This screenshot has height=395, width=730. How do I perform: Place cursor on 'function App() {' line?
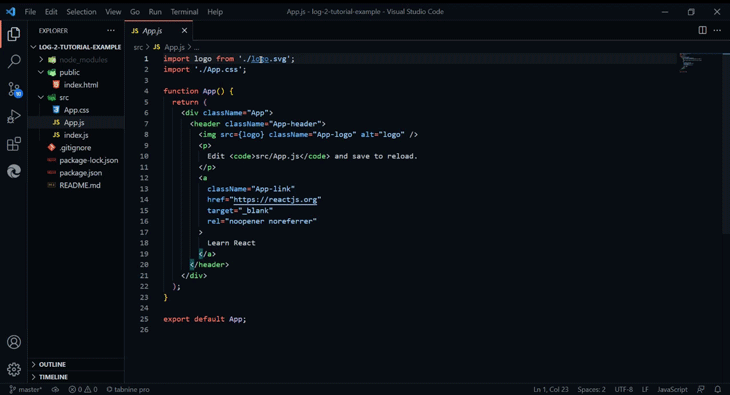coord(198,91)
